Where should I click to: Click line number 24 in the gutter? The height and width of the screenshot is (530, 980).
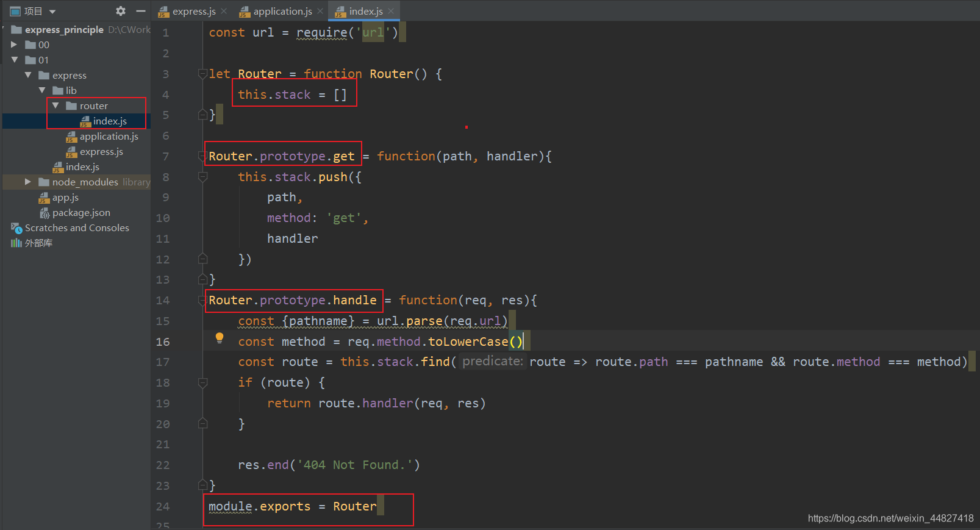click(x=163, y=506)
